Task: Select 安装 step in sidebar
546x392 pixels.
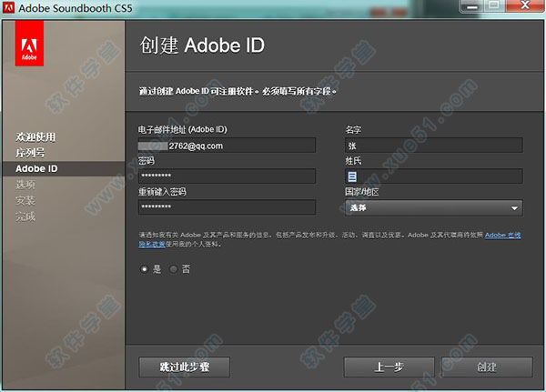Action: 25,200
